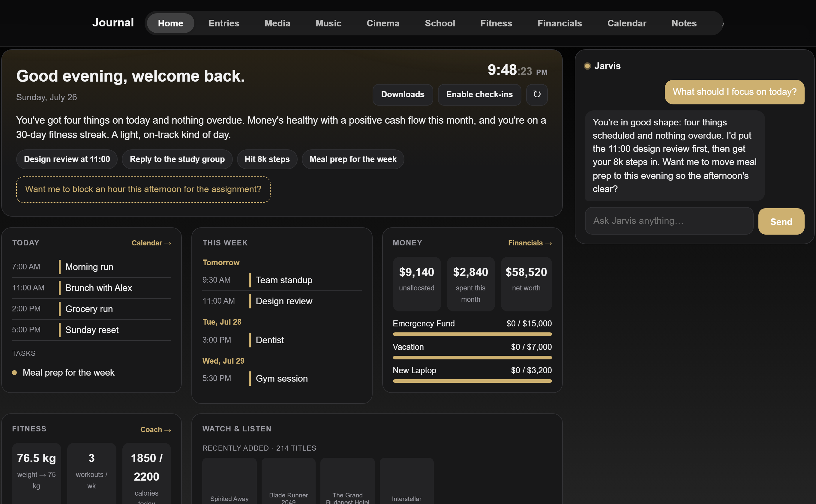Click Jarvis's reply message bubble
Screen dimensions: 816x504
pyautogui.click(x=675, y=156)
